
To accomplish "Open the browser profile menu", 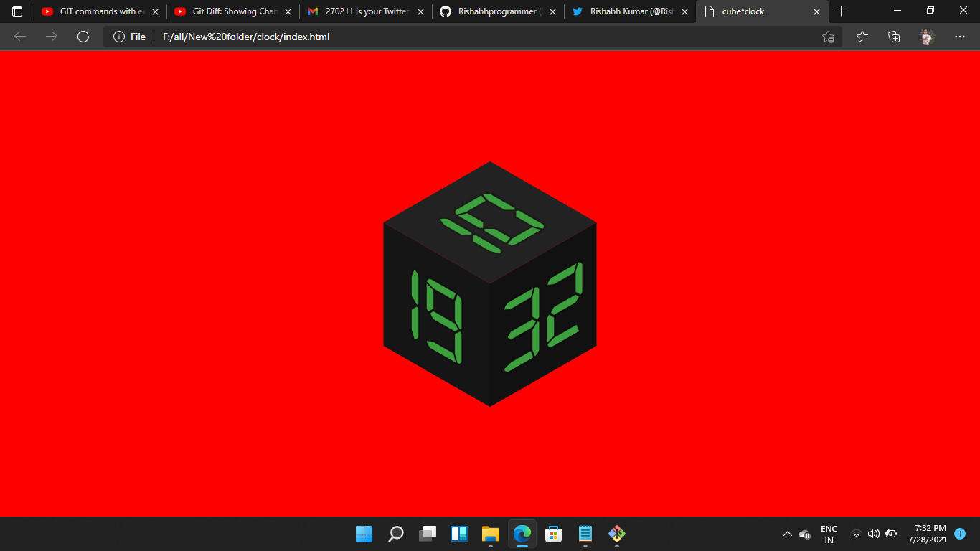I will click(x=926, y=37).
